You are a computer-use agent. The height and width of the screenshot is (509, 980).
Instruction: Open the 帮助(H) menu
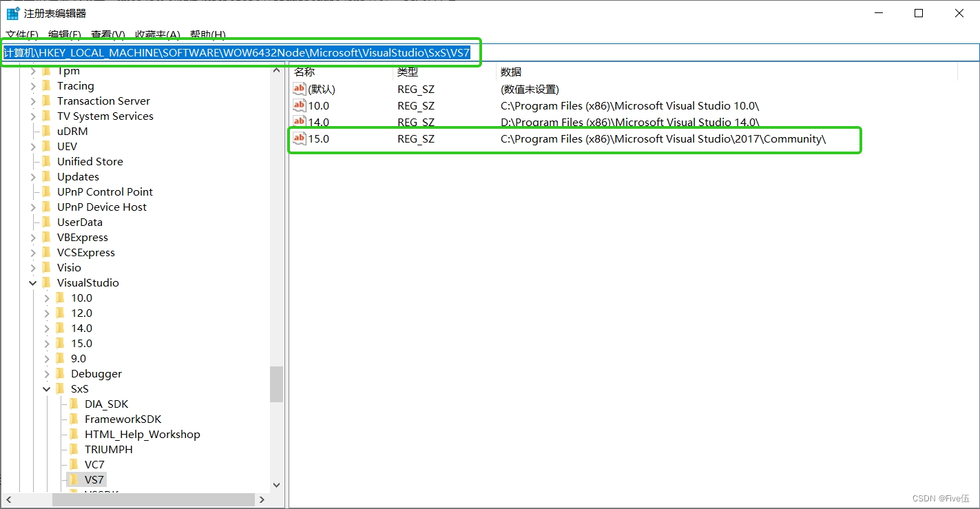208,34
